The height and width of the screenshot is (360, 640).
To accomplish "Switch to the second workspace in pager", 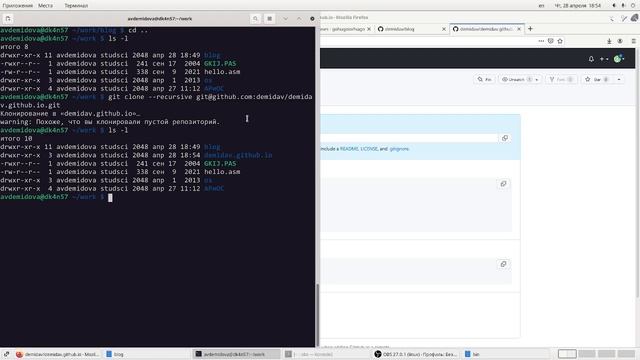I will click(587, 354).
